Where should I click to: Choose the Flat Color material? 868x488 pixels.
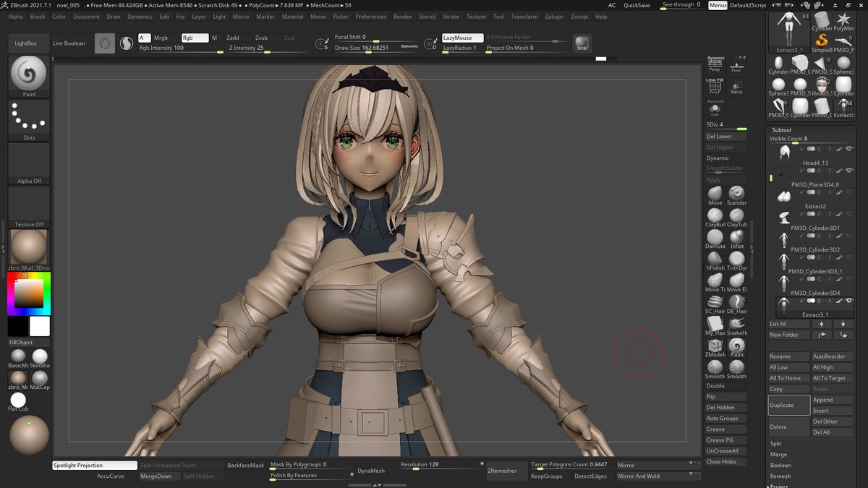[x=18, y=401]
